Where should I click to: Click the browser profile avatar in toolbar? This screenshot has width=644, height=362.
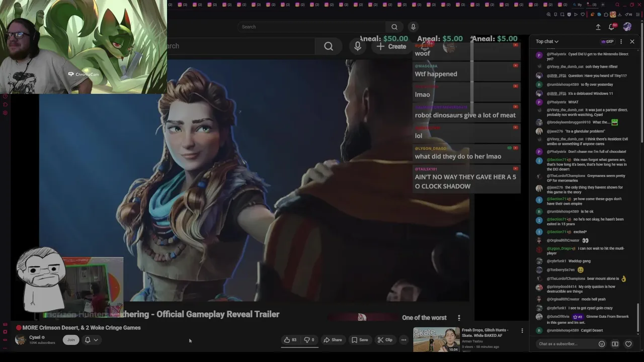tap(613, 15)
